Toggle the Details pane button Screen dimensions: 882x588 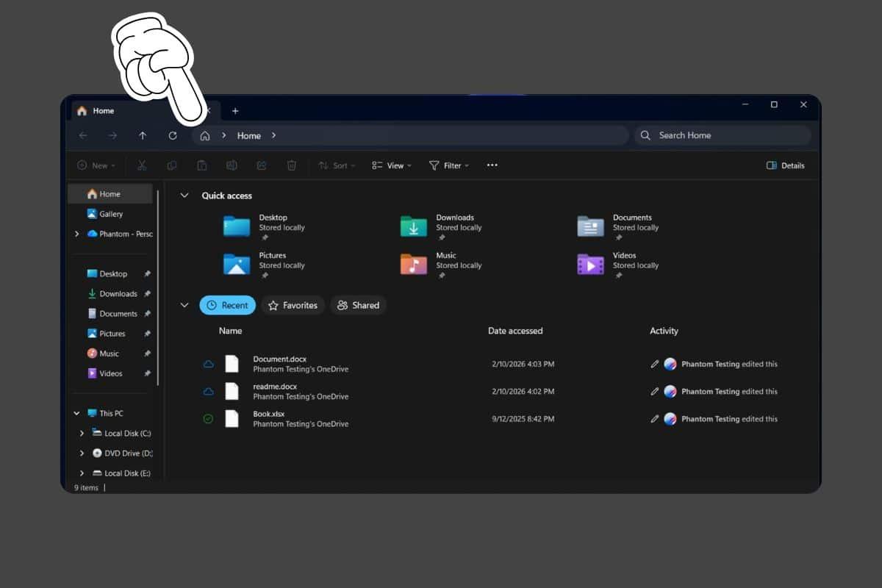[x=785, y=165]
